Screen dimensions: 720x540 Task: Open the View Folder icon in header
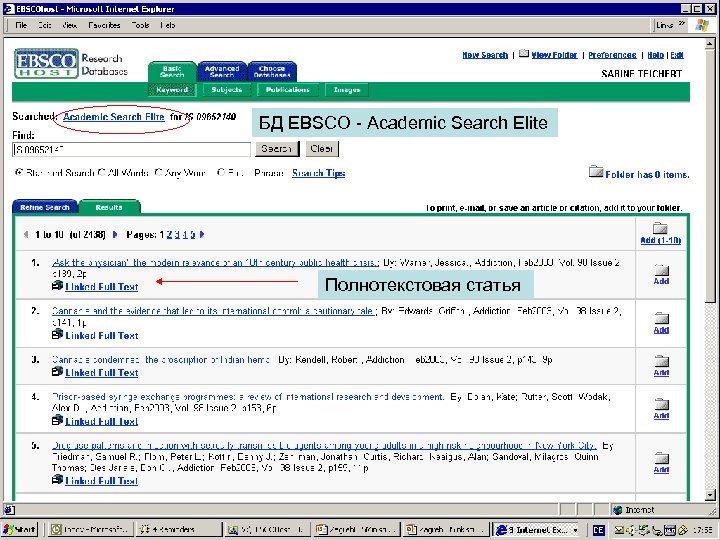(523, 54)
